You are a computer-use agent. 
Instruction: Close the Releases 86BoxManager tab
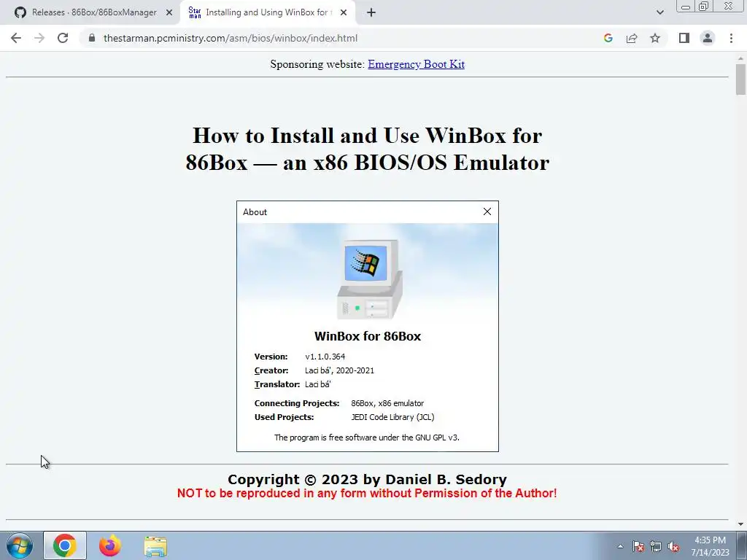click(169, 13)
